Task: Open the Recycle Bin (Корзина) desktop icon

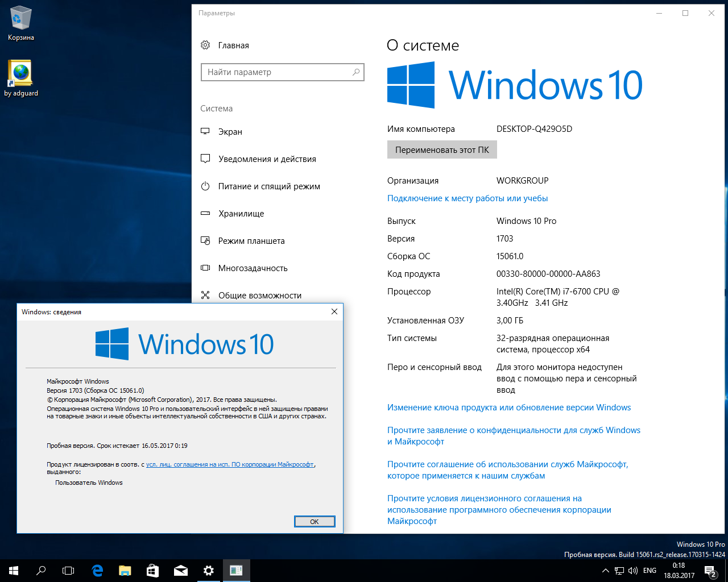Action: point(21,23)
